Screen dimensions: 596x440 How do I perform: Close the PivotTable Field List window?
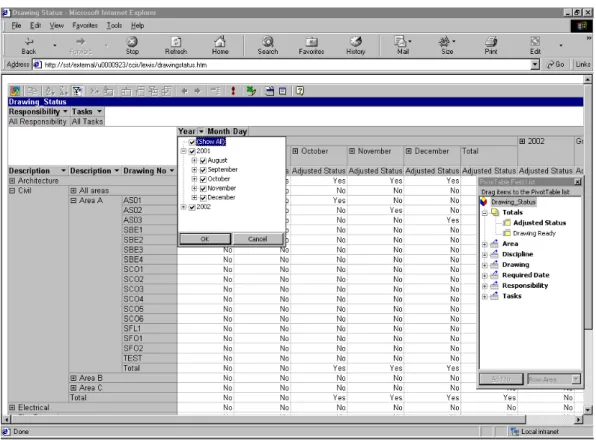click(578, 182)
